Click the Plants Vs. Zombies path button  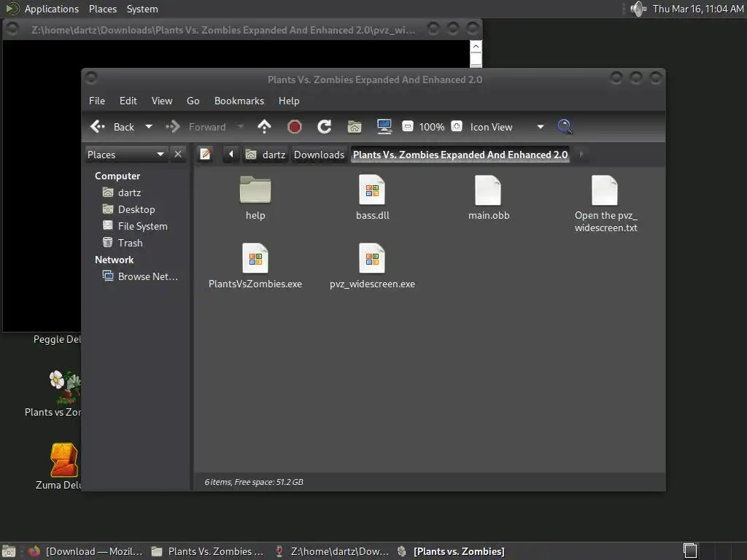[460, 155]
